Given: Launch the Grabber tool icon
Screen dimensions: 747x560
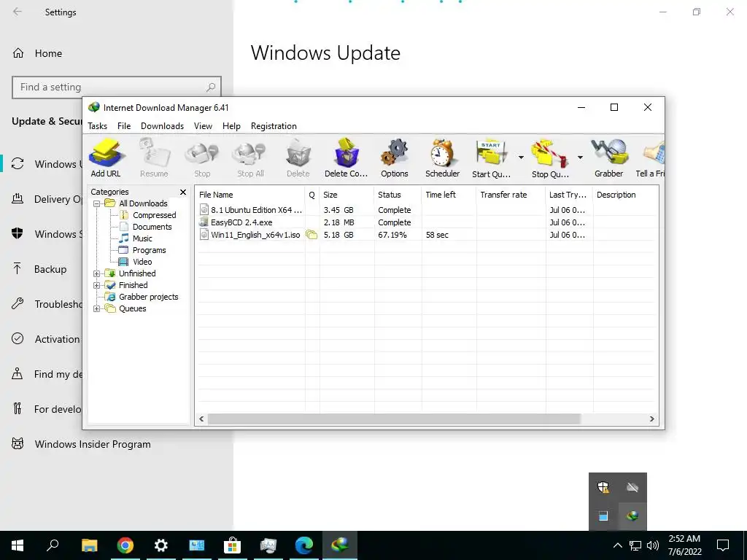Looking at the screenshot, I should [x=609, y=158].
